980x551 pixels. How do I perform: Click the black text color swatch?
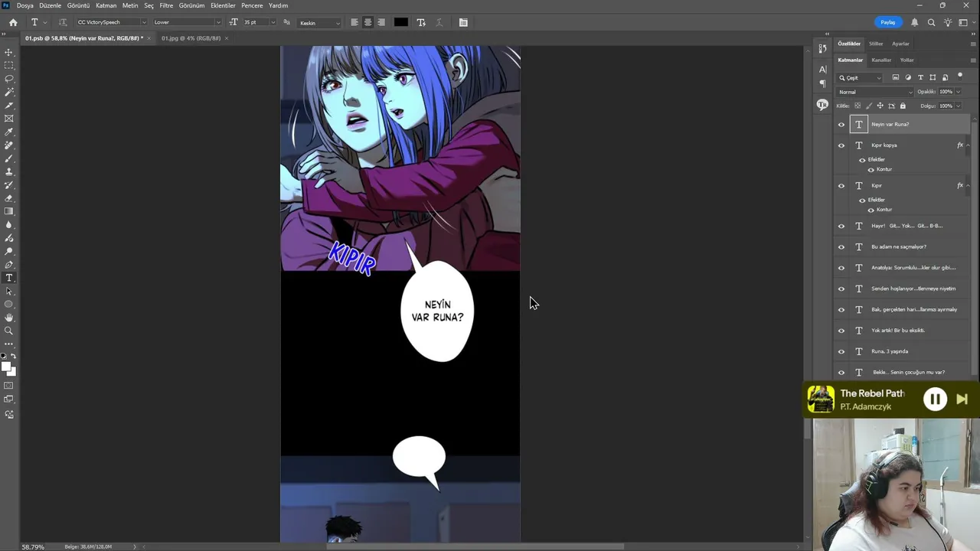click(400, 22)
